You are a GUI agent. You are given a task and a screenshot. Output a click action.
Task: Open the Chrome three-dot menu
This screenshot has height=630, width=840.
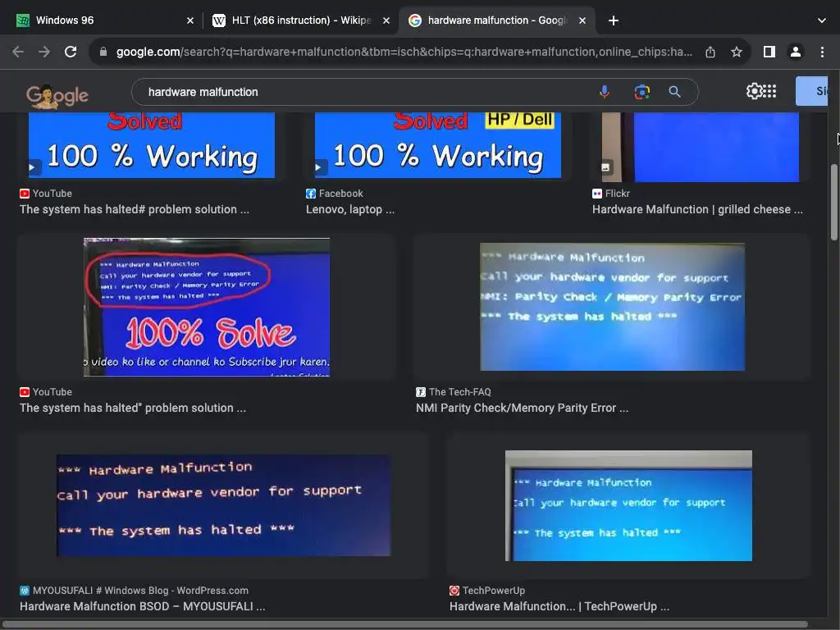pyautogui.click(x=822, y=52)
